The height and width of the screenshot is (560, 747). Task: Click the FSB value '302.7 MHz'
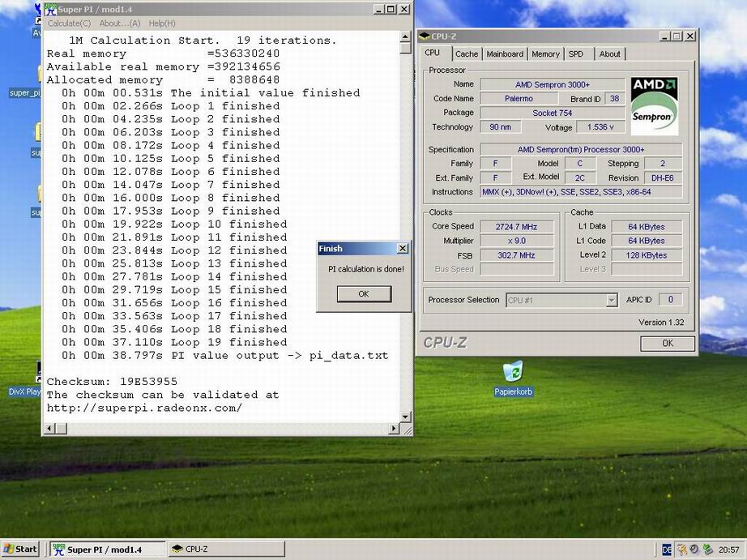(x=516, y=255)
